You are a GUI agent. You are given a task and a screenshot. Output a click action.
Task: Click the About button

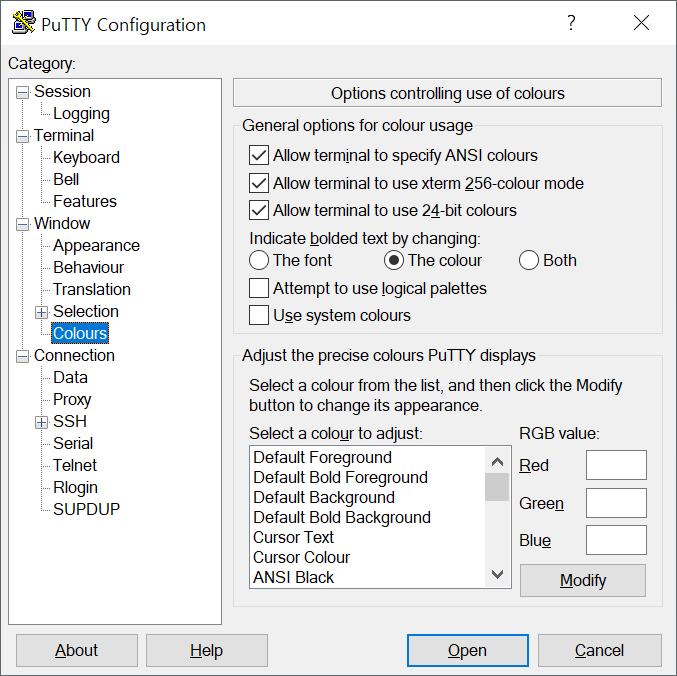77,650
